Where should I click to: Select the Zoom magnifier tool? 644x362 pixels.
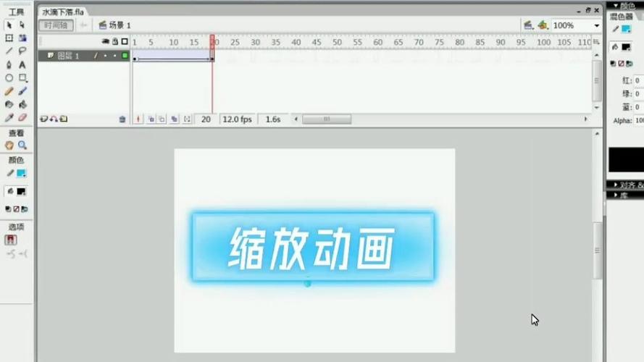click(22, 146)
